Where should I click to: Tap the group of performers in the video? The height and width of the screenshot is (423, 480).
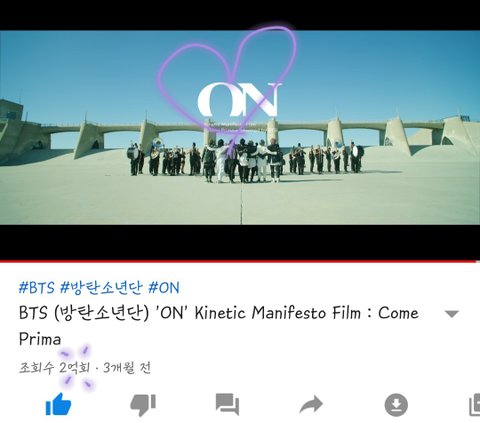[245, 161]
